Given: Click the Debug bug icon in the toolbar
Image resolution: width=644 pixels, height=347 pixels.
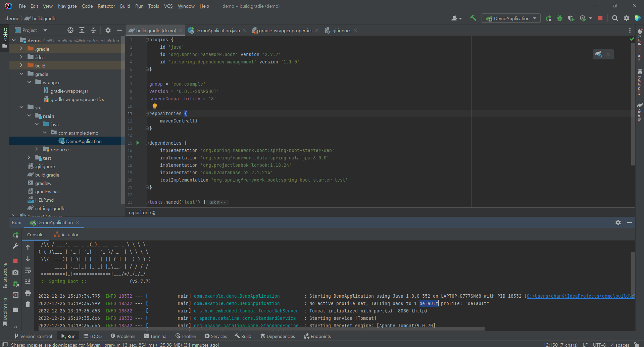Looking at the screenshot, I should 560,18.
